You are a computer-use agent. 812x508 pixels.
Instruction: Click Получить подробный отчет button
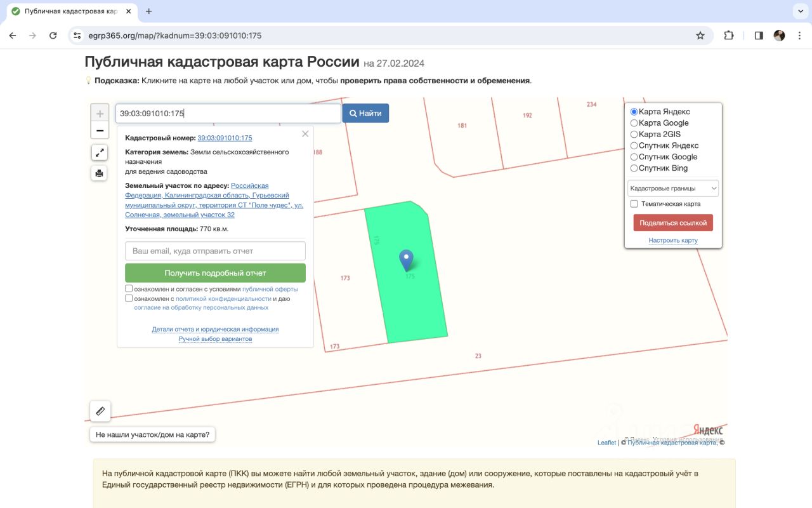[215, 273]
